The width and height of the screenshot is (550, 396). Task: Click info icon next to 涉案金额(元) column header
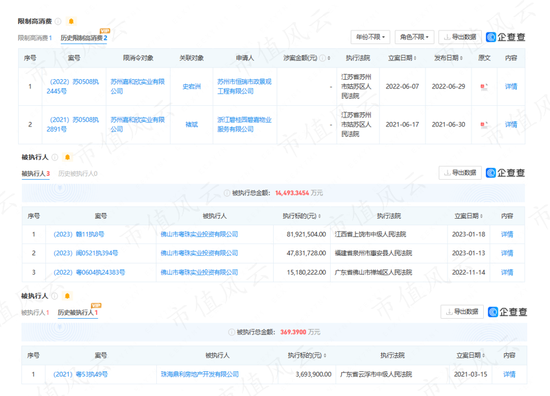322,58
